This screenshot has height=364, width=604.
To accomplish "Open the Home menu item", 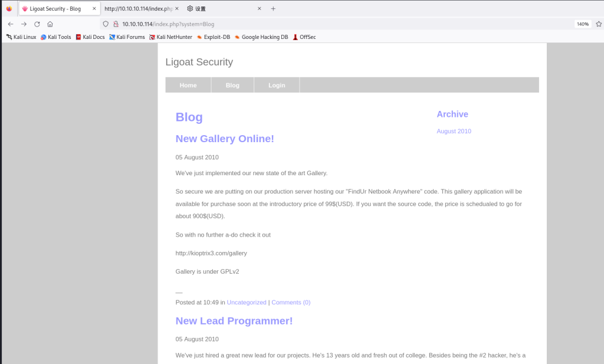I will pyautogui.click(x=188, y=85).
